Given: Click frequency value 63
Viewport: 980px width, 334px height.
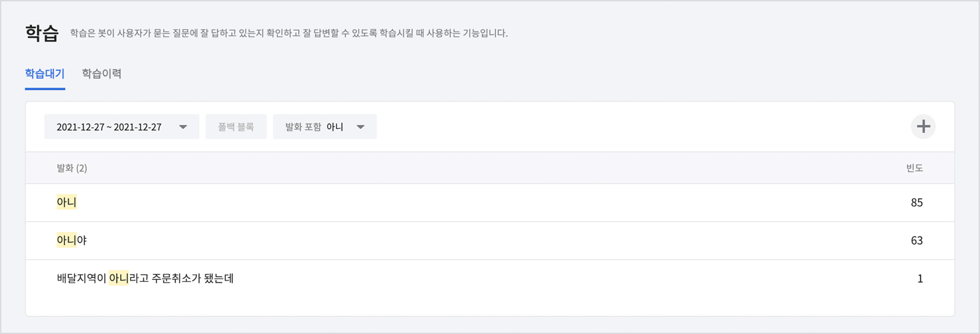Looking at the screenshot, I should (917, 240).
